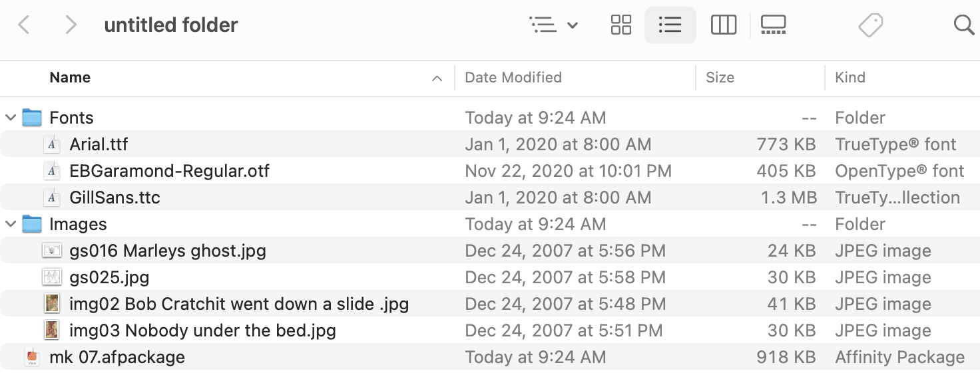Collapse the Images folder

tap(11, 224)
